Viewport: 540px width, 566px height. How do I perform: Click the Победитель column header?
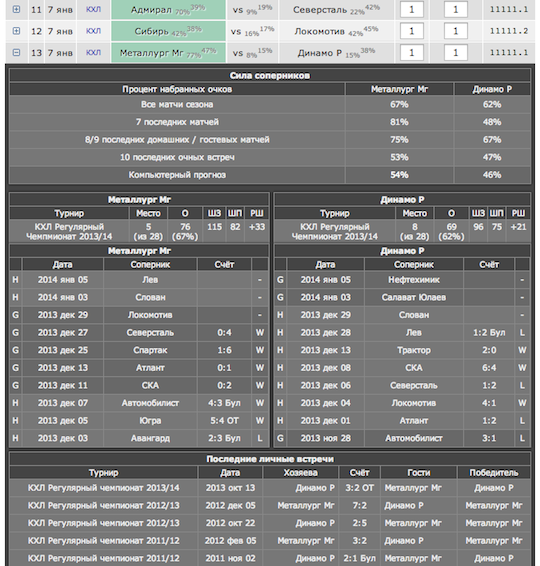tap(493, 473)
